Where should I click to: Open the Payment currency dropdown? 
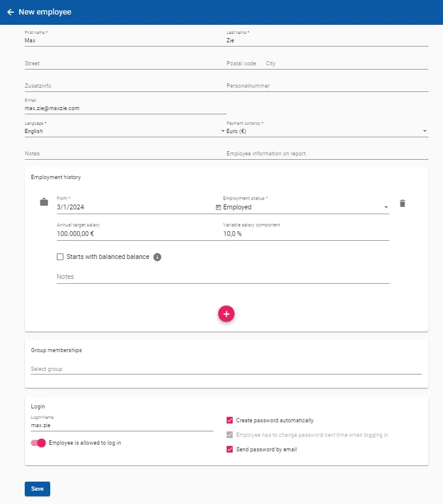pos(424,131)
